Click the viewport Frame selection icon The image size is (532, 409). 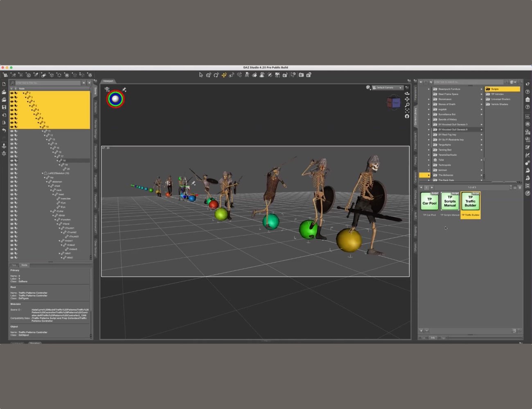click(407, 110)
